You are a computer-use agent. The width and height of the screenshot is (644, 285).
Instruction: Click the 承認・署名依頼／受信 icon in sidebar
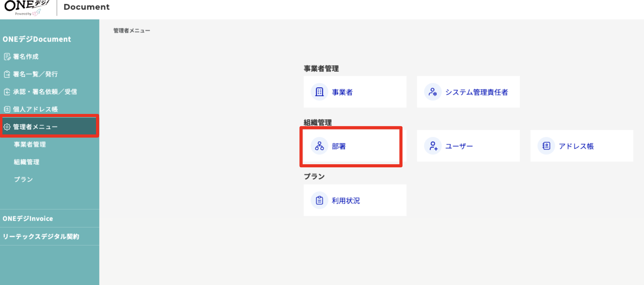point(7,92)
